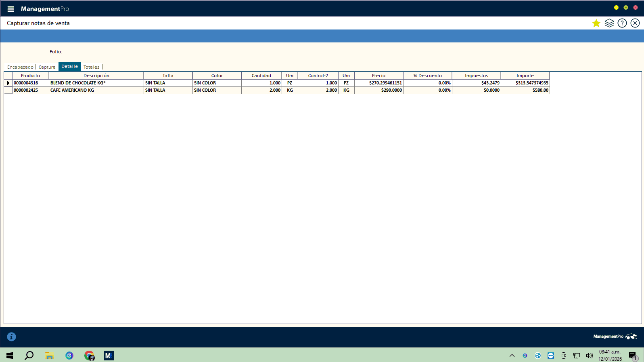Open the help question mark icon

622,23
